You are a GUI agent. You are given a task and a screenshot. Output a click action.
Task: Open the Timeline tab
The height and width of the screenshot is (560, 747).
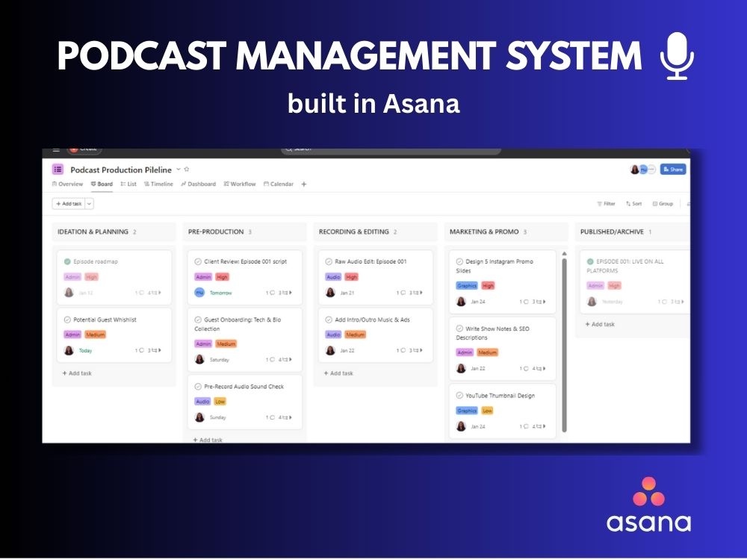click(158, 184)
